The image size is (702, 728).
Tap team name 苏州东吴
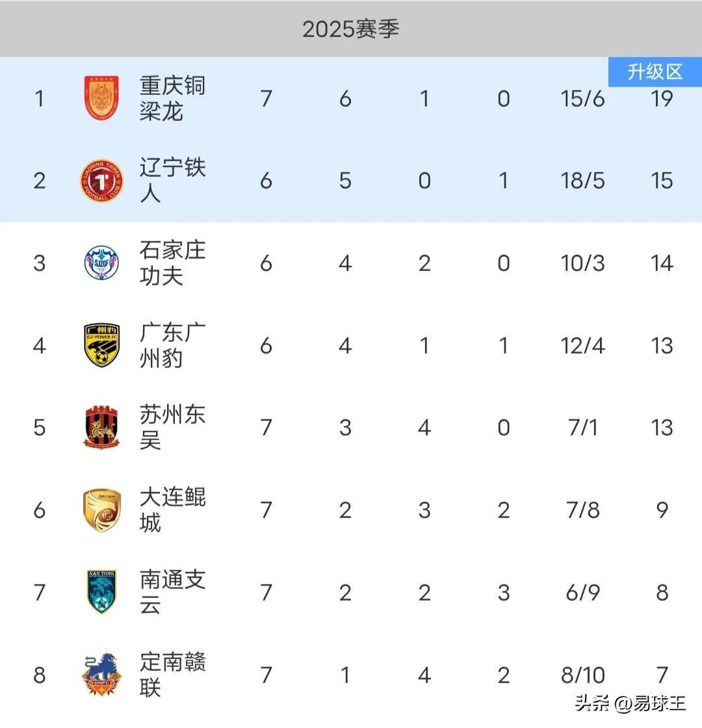(172, 427)
